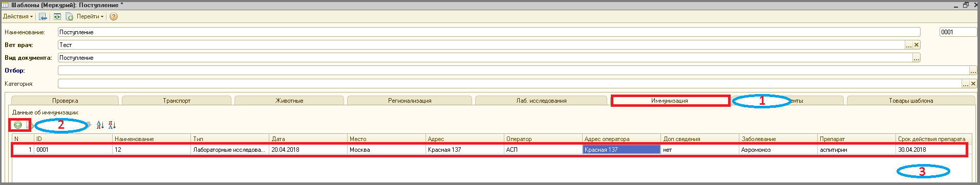Switch to the Лаб. исследования tab

point(541,101)
